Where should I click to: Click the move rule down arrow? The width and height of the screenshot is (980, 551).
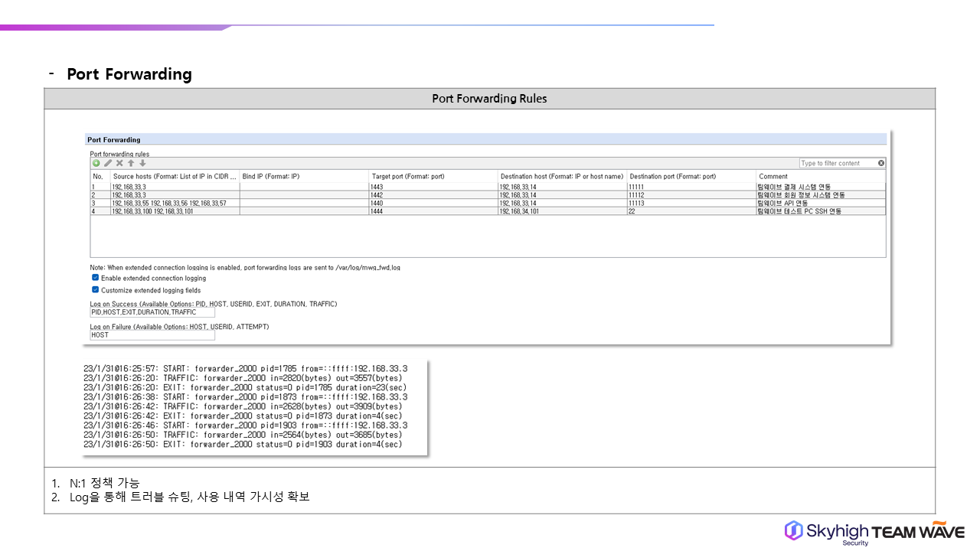click(142, 163)
